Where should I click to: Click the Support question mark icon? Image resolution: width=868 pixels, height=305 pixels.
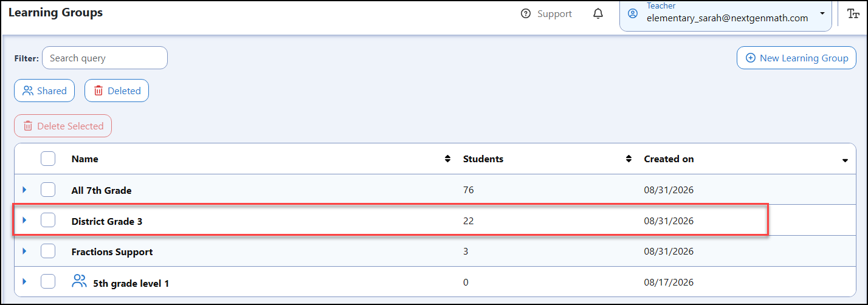point(526,13)
